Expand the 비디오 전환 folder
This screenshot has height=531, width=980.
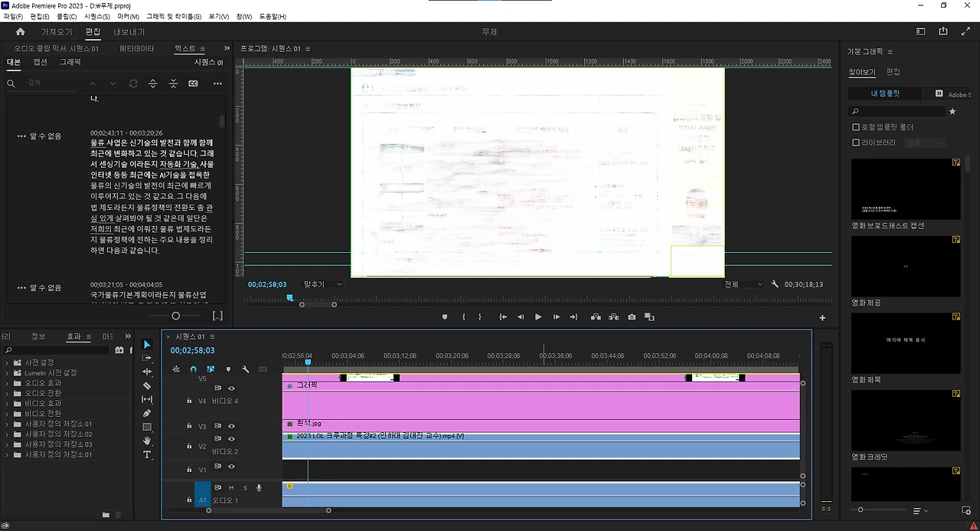(x=8, y=414)
